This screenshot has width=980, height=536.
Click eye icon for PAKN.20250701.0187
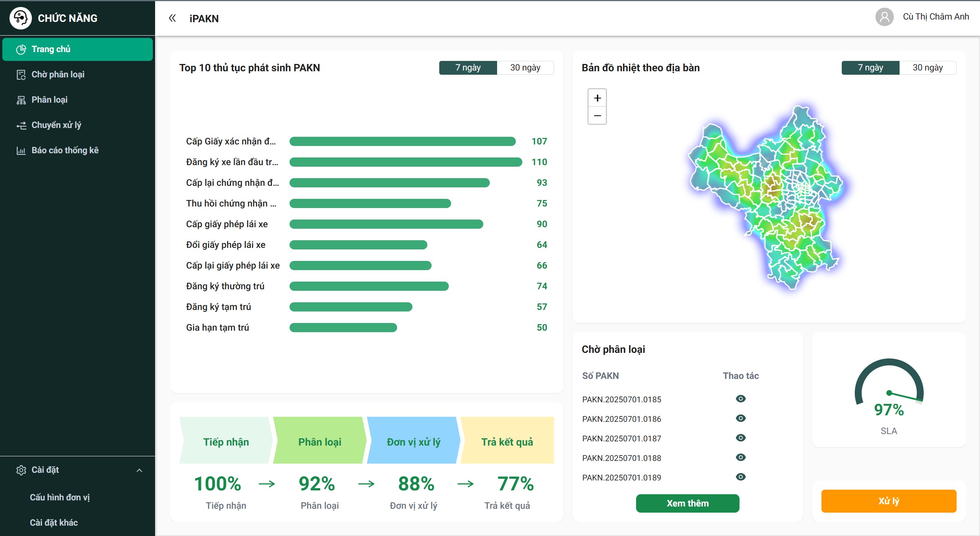click(x=741, y=438)
